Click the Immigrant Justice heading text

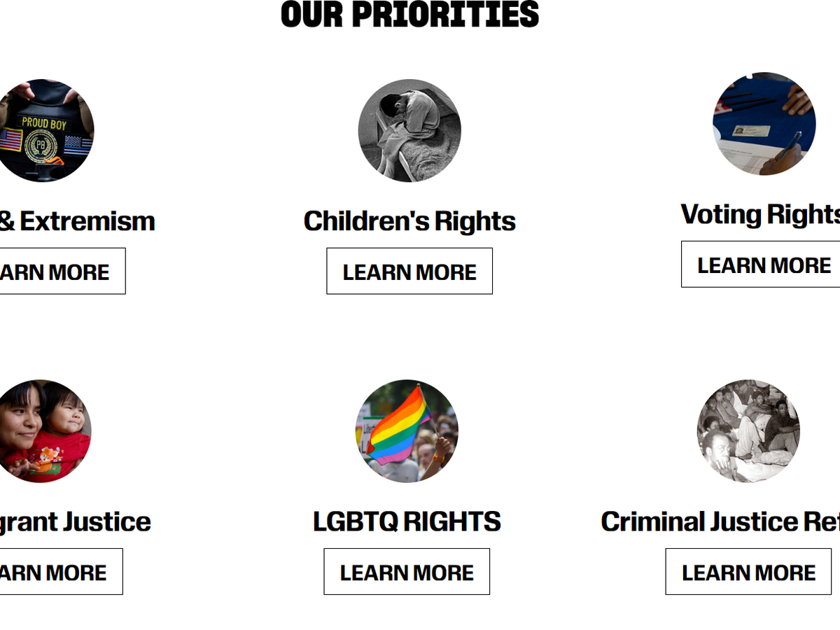click(x=74, y=521)
